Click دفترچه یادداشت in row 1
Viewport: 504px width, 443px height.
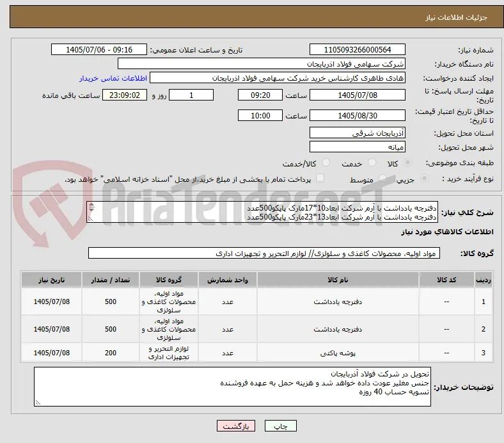(338, 302)
